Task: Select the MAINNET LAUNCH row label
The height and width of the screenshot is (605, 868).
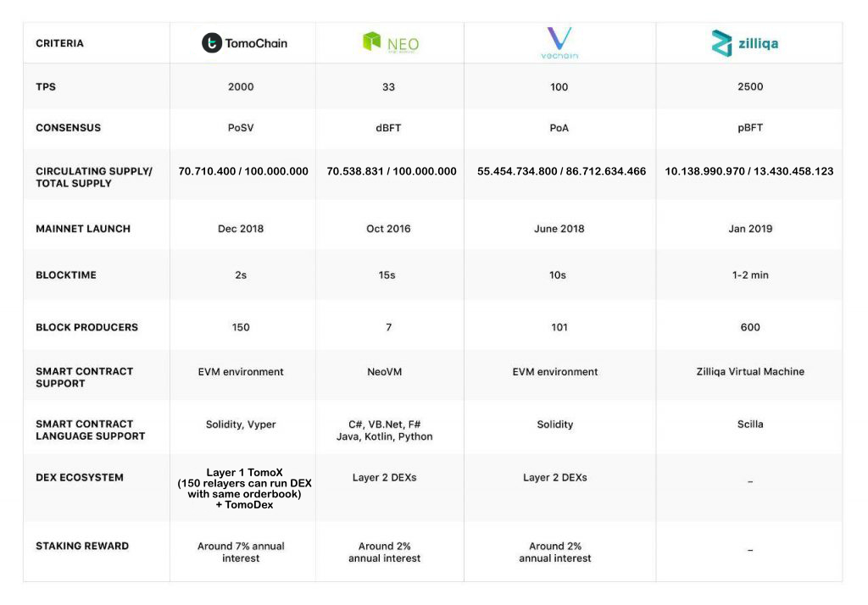Action: [x=83, y=229]
